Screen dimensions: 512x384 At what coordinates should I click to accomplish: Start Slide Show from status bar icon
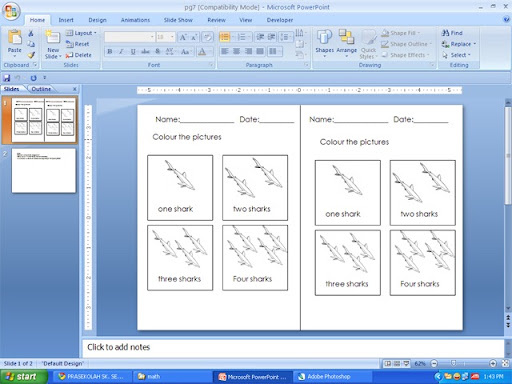(406, 364)
